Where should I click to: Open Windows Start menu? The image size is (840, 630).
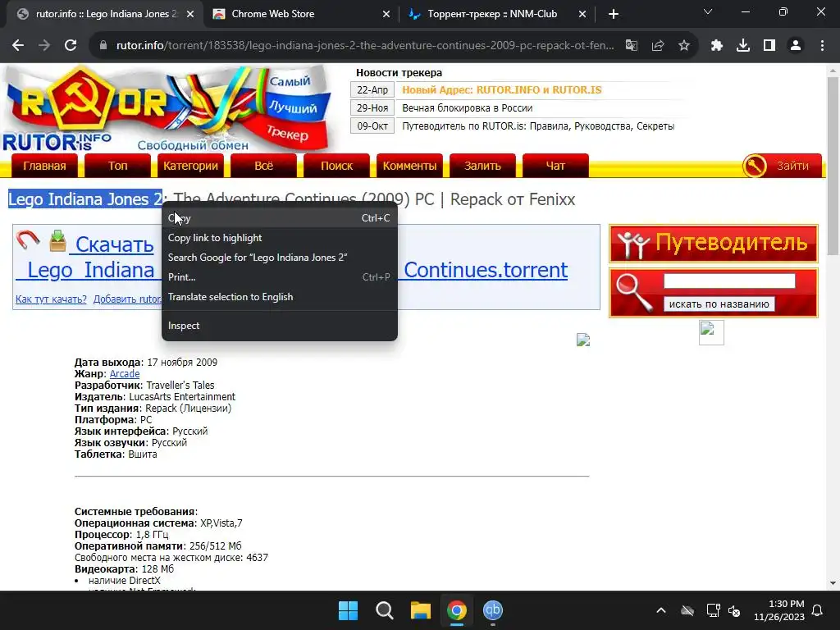tap(348, 610)
